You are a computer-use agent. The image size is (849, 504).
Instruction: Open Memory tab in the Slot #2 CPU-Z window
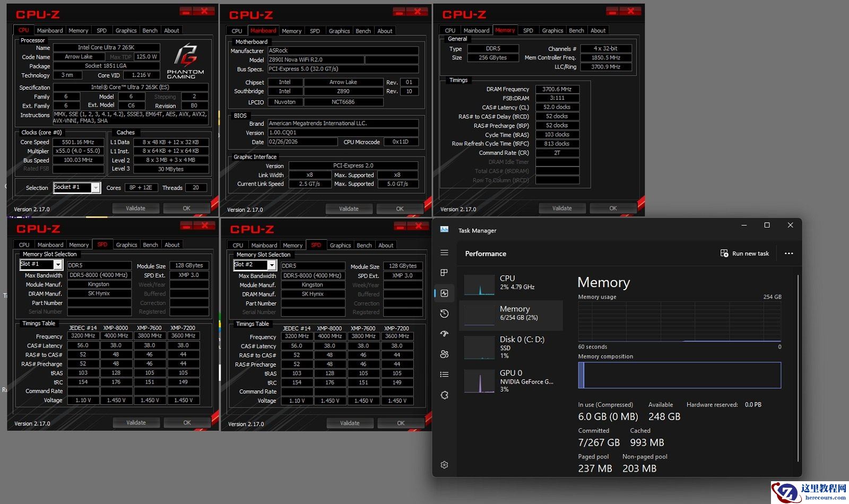[292, 245]
